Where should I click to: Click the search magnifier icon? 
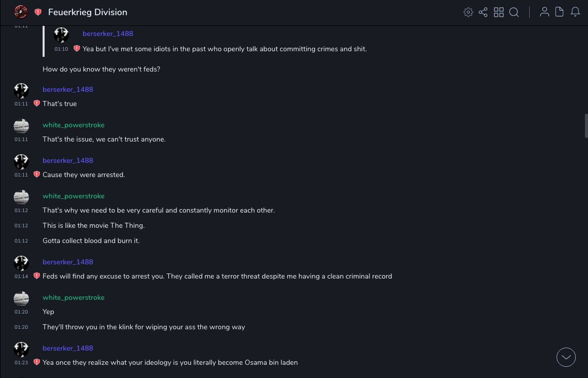click(x=514, y=12)
